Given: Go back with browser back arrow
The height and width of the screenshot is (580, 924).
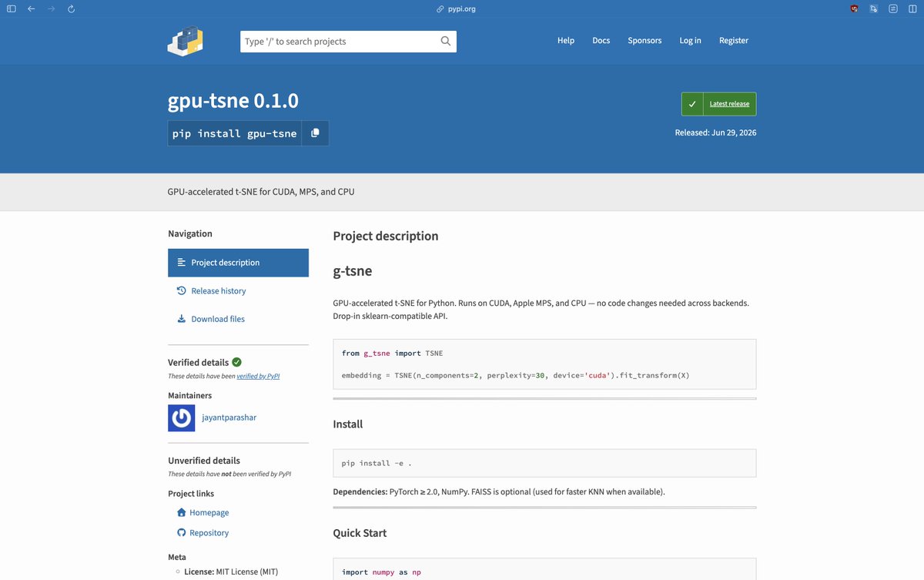Looking at the screenshot, I should click(32, 9).
